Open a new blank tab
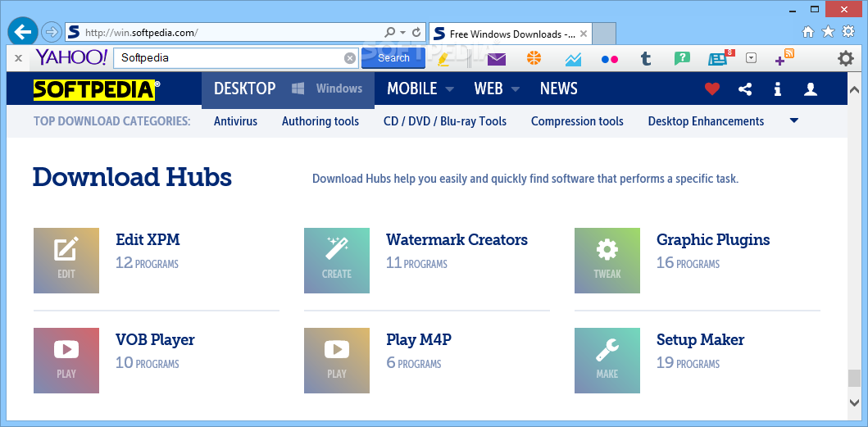Image resolution: width=868 pixels, height=427 pixels. [x=605, y=34]
